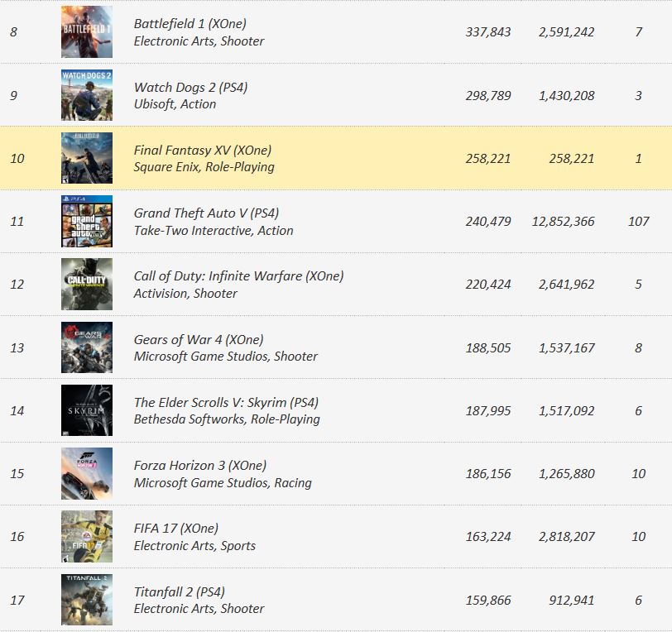
Task: Open the Skyrim cover thumbnail
Action: (87, 410)
